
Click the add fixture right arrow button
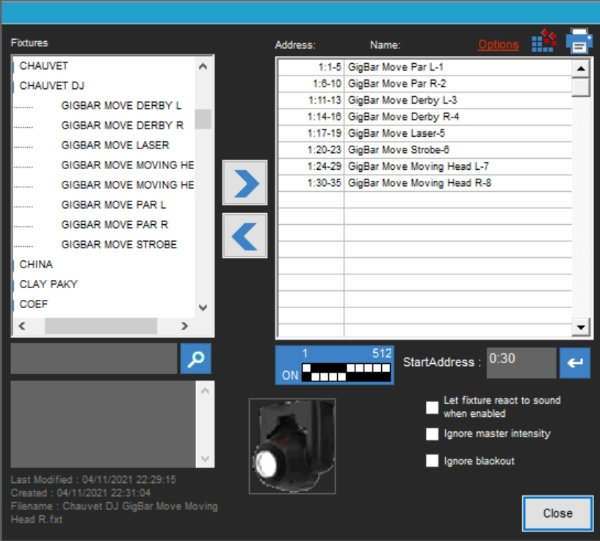pos(244,182)
